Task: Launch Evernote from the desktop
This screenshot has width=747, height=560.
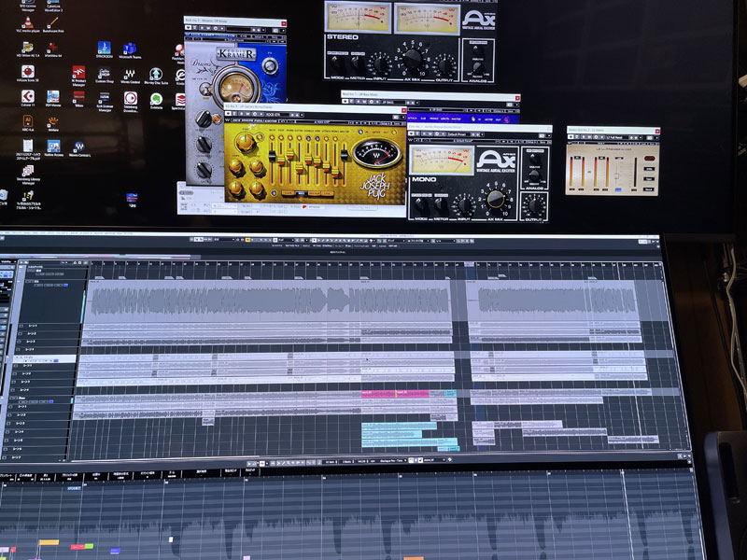Action: click(156, 101)
